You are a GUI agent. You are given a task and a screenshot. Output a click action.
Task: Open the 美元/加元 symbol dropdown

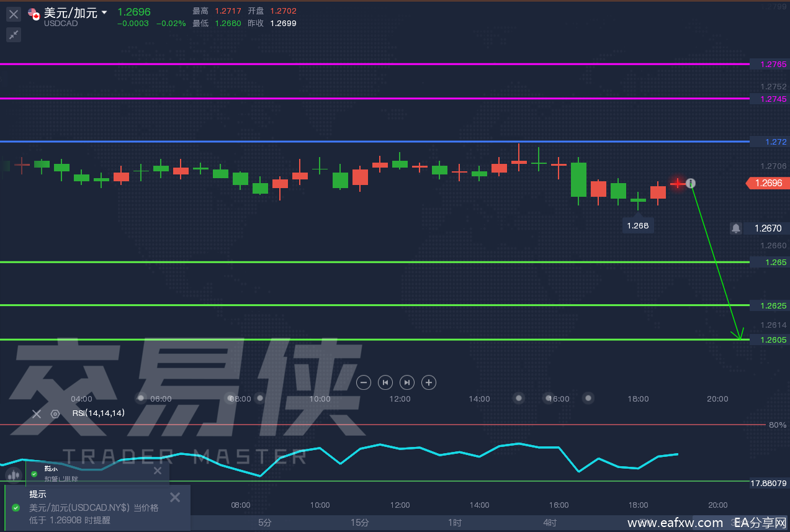point(104,12)
